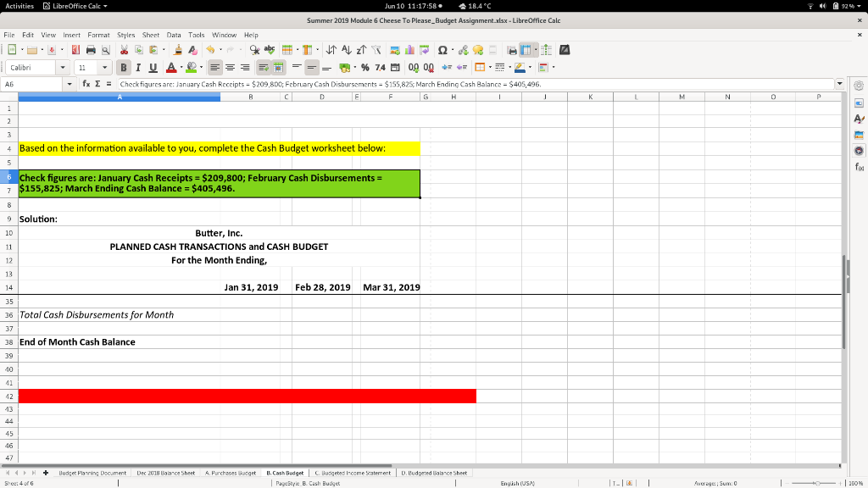Insert an image
The width and height of the screenshot is (868, 488).
pos(395,50)
